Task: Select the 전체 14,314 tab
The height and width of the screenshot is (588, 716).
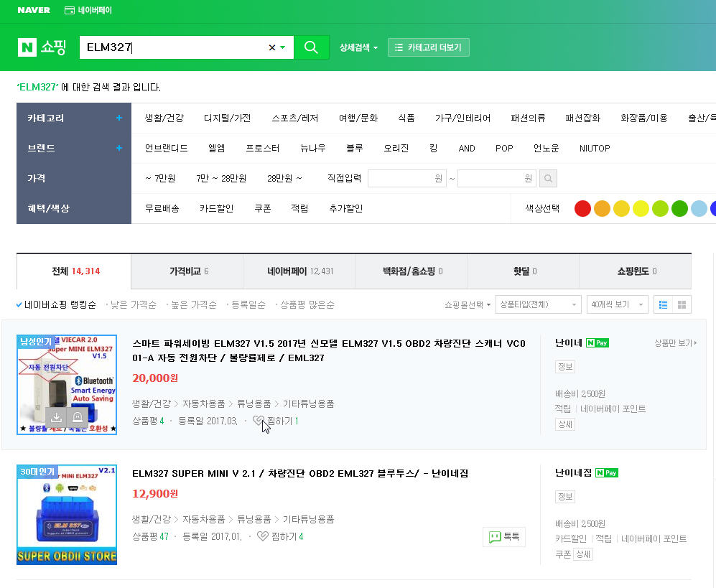Action: pos(74,271)
